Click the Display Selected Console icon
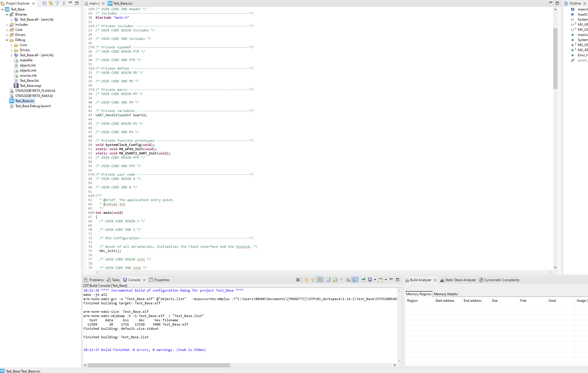Viewport: 588px width, 373px height. click(370, 280)
